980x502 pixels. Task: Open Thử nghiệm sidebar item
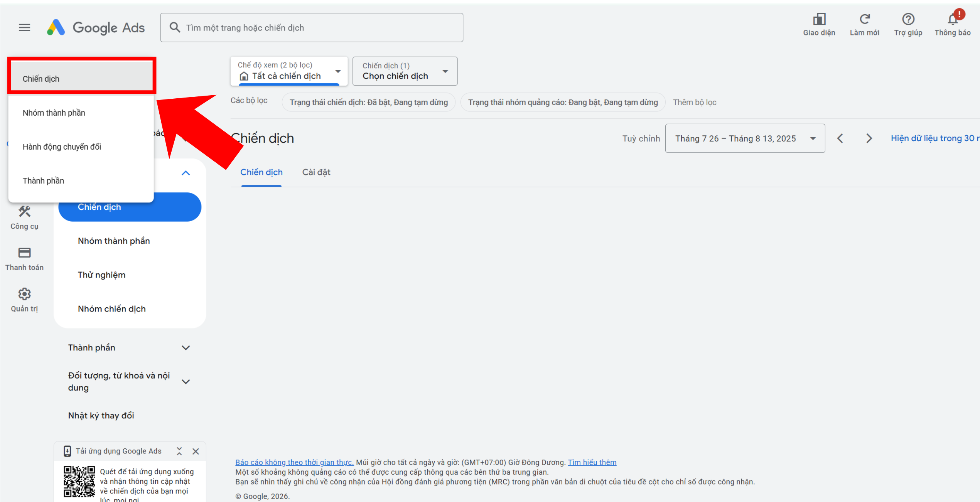pos(101,275)
